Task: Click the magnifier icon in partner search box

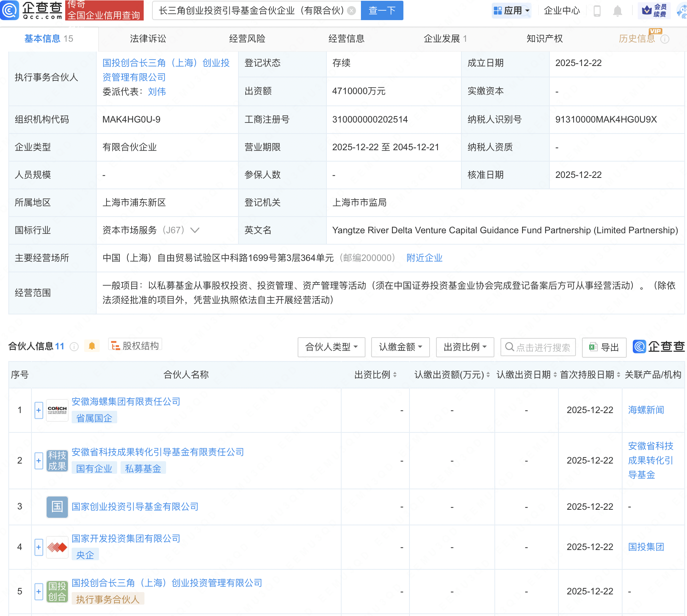Action: 510,347
